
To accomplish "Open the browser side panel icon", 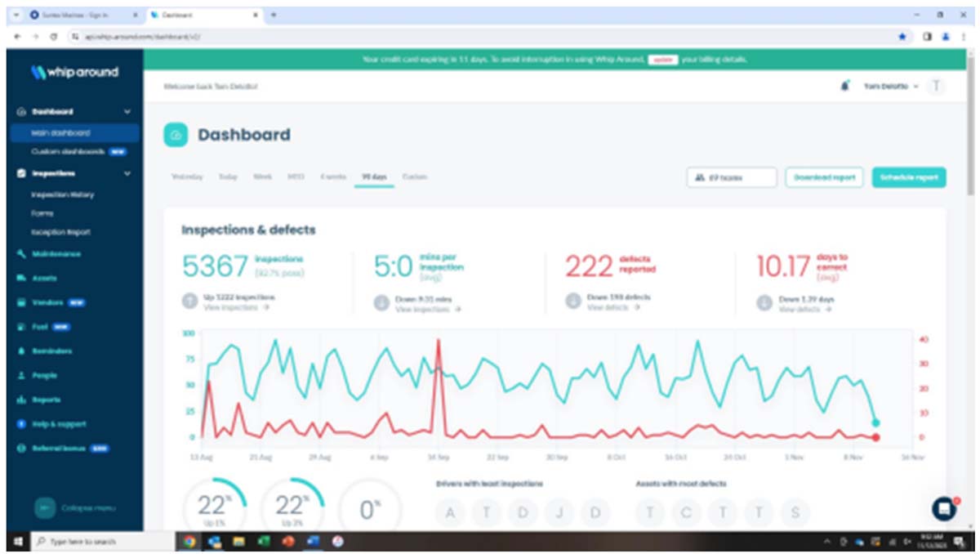I will [929, 37].
